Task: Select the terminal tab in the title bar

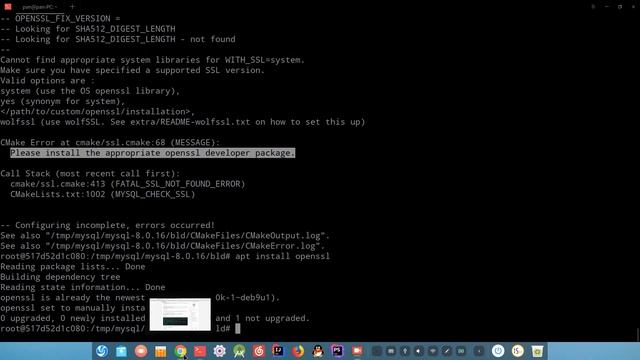Action: (39, 7)
